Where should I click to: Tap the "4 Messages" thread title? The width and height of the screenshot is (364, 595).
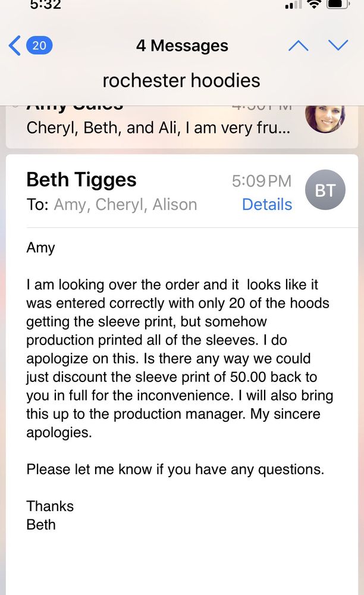pos(182,46)
